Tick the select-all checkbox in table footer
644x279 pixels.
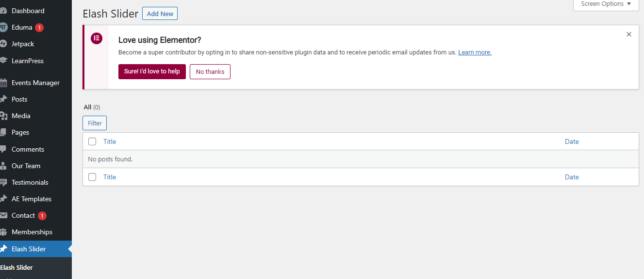92,177
